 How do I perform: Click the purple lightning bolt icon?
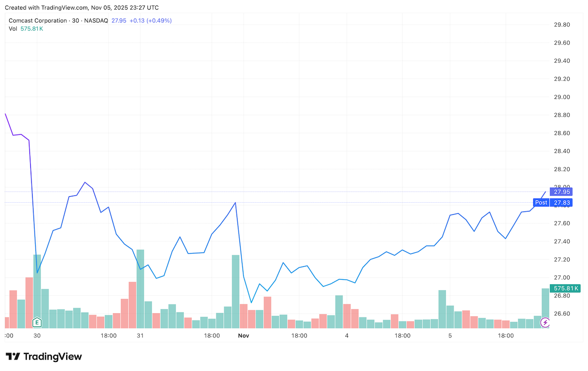(545, 322)
